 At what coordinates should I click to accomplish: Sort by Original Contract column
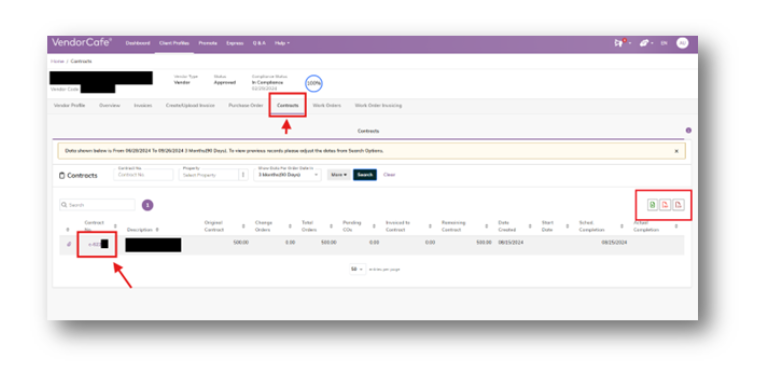point(243,226)
